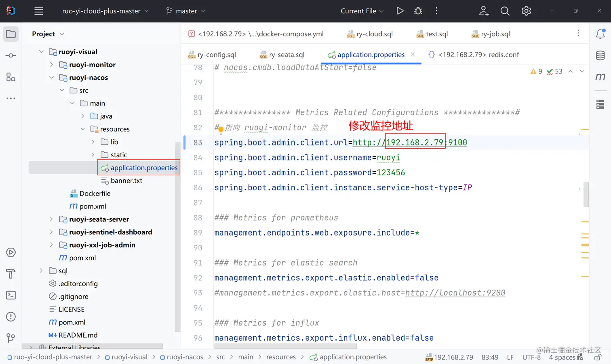Screen dimensions: 611x364
Task: Open the Commit tool window
Action: pos(11,55)
